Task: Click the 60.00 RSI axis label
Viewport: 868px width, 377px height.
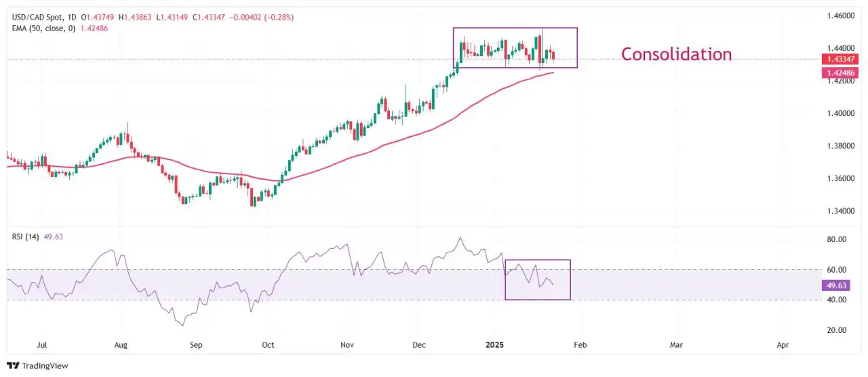Action: point(836,269)
